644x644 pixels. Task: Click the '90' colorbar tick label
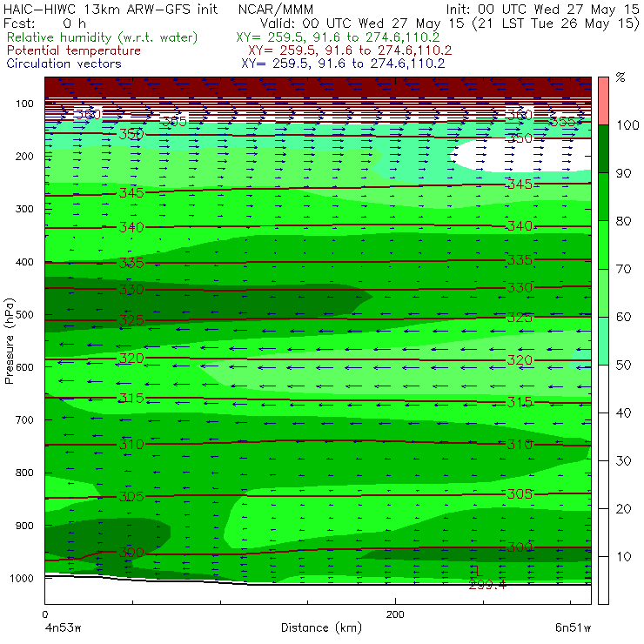click(623, 173)
